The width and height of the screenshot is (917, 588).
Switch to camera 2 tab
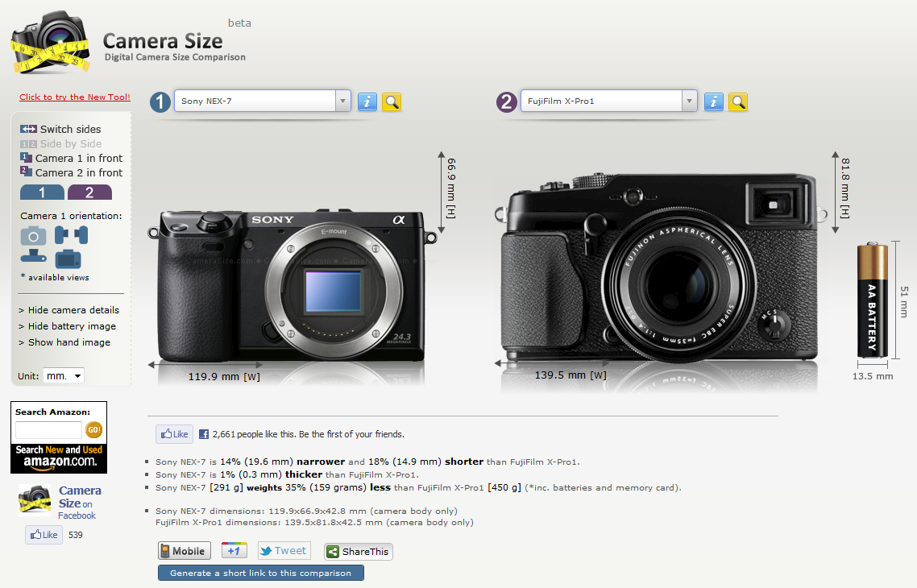[x=89, y=193]
